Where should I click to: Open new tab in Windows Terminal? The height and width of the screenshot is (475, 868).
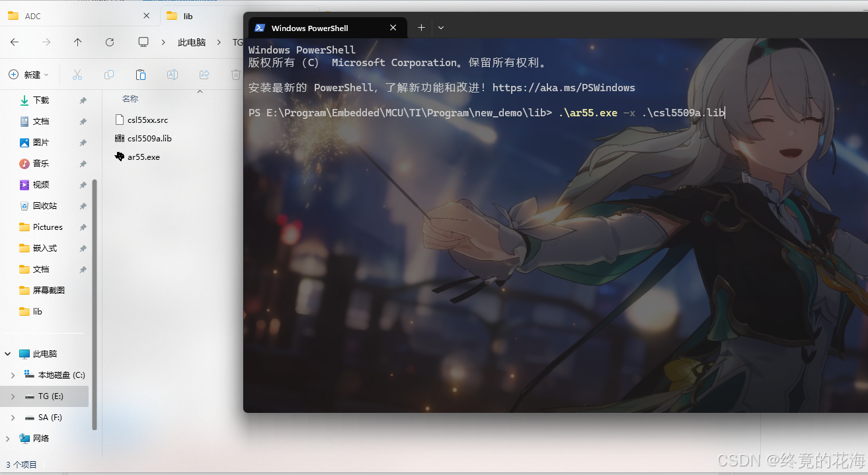421,28
